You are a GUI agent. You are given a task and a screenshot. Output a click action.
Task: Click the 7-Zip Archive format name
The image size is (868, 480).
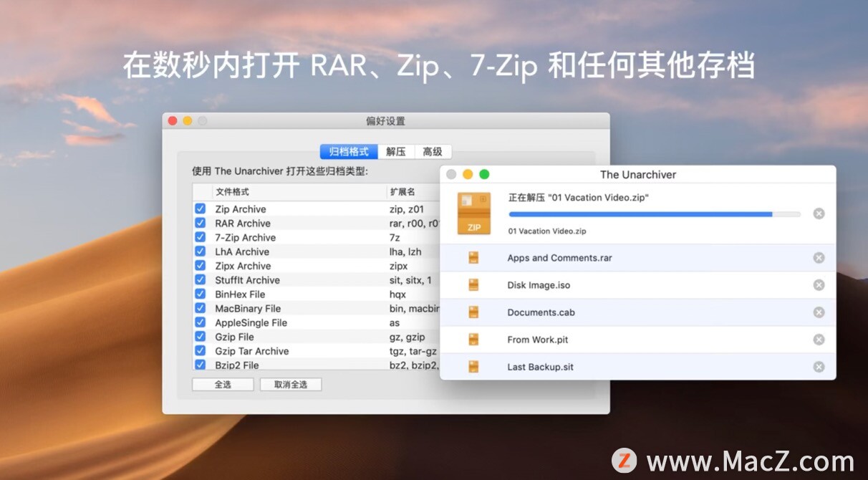246,238
